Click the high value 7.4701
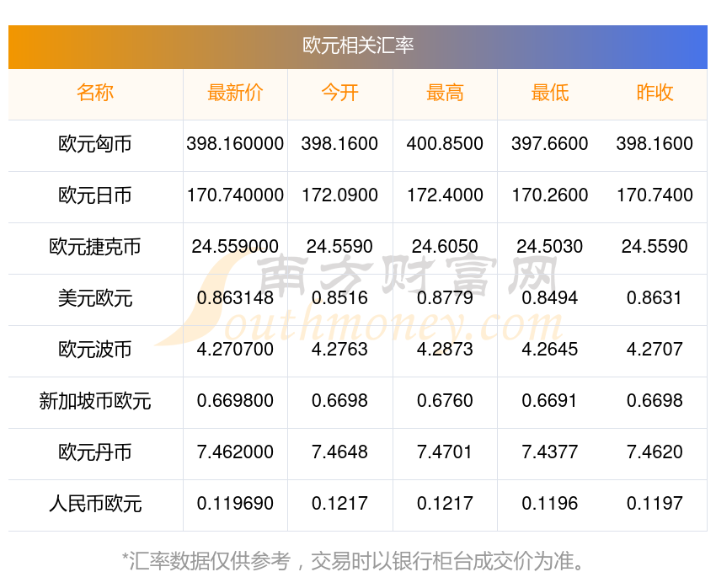716x588 pixels. pyautogui.click(x=445, y=452)
